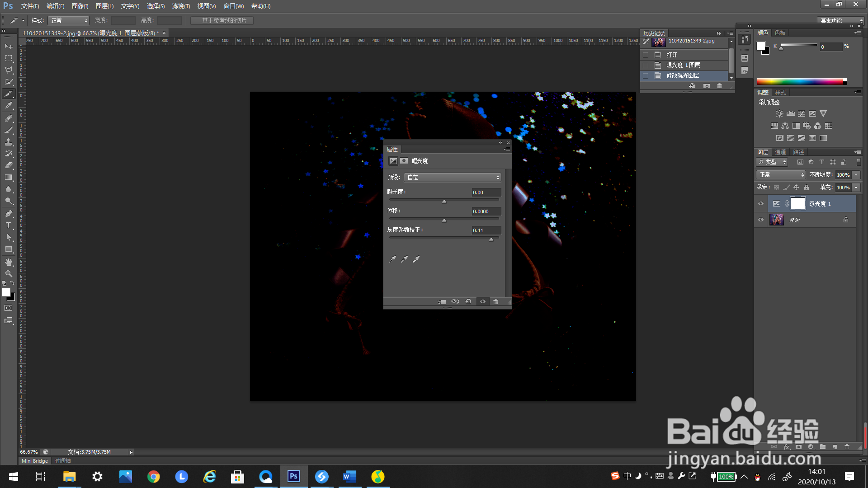
Task: Select the Lasso tool
Action: [x=9, y=70]
